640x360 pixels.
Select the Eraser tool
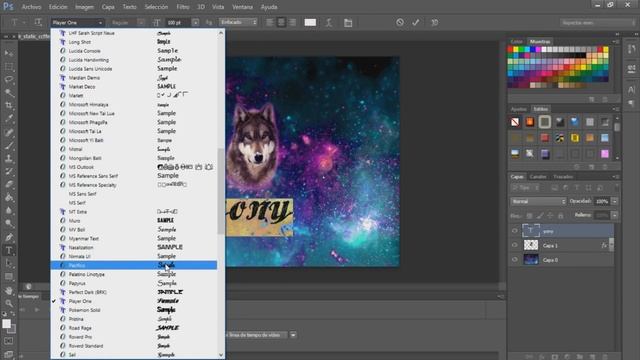(x=9, y=184)
